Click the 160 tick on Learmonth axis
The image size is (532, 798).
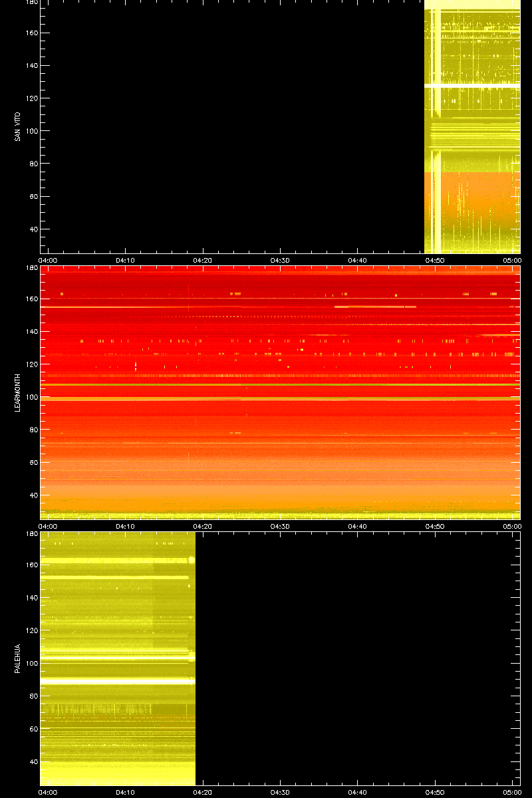(31, 299)
